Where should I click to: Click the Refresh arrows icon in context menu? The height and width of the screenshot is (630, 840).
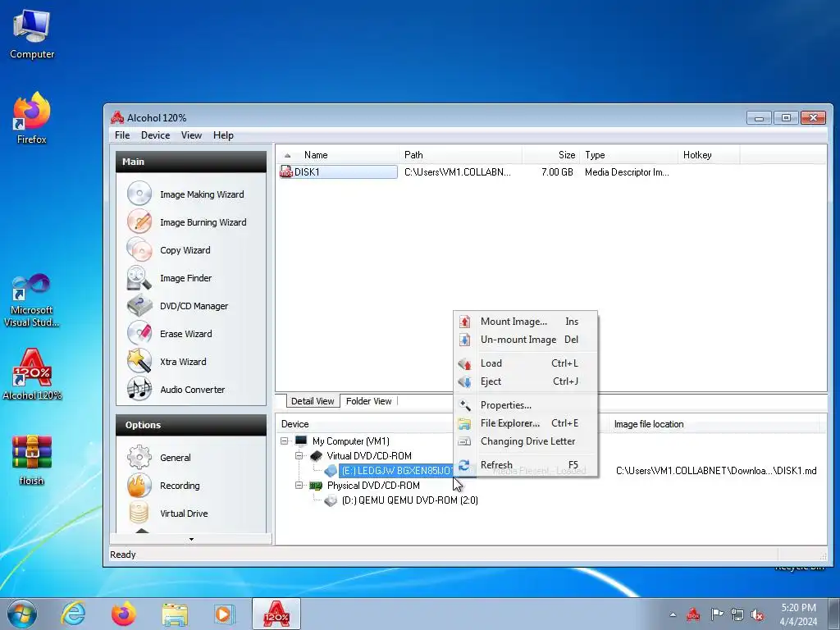[x=464, y=465]
